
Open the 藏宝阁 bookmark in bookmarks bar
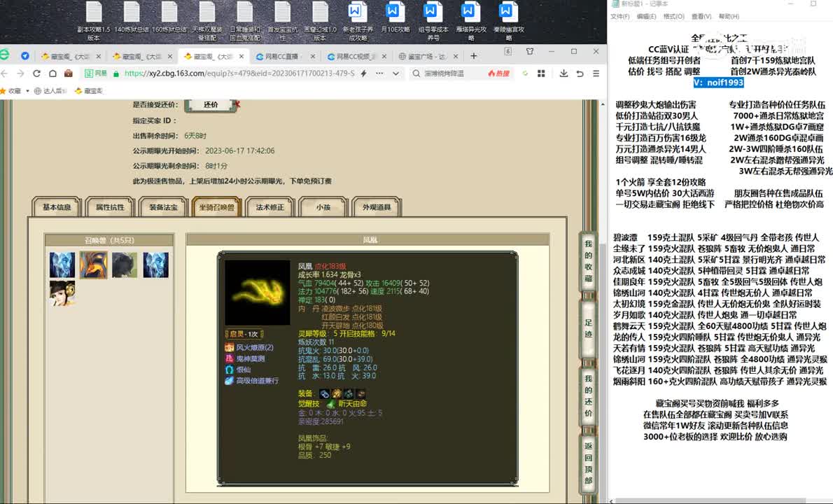point(89,91)
